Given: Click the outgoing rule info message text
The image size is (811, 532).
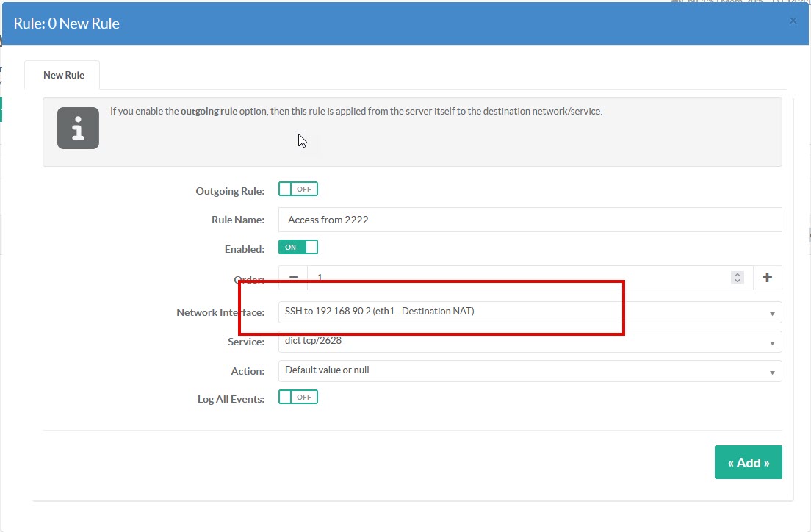Looking at the screenshot, I should coord(356,112).
